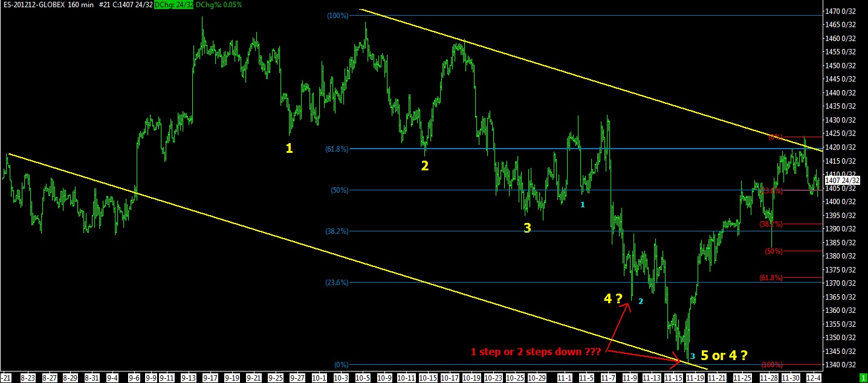Click the yellow wave label '2'
Screen dimensions: 868x383
425,166
